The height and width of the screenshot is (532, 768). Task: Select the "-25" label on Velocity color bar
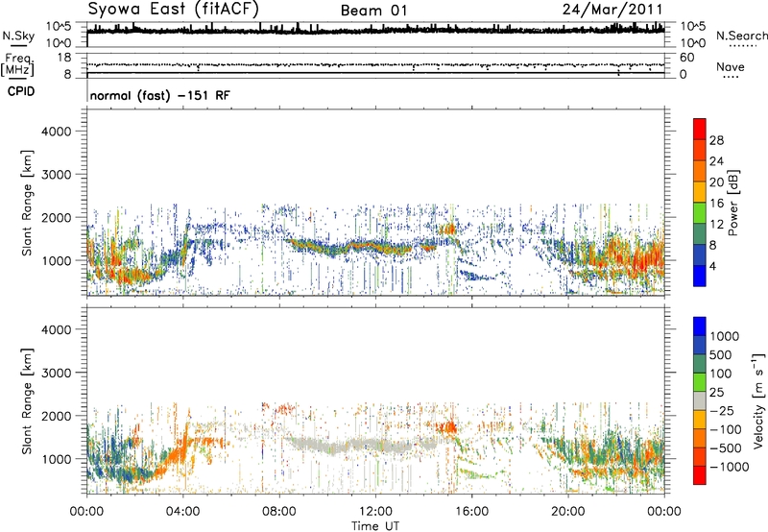722,411
